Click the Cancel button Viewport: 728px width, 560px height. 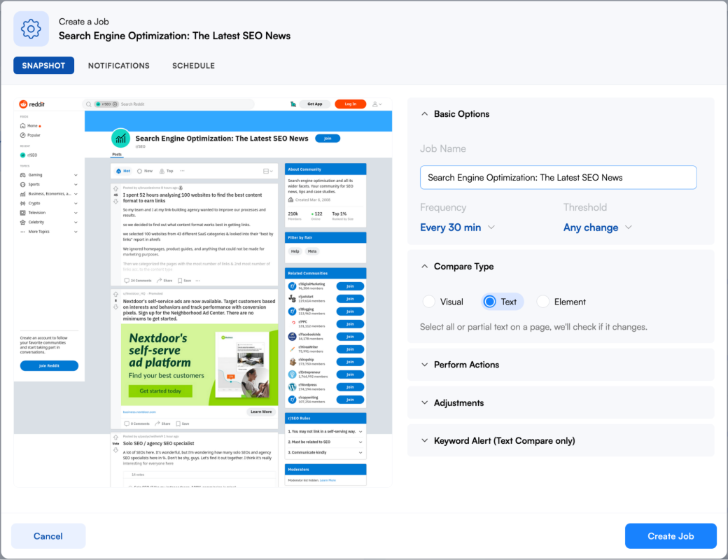[x=48, y=536]
